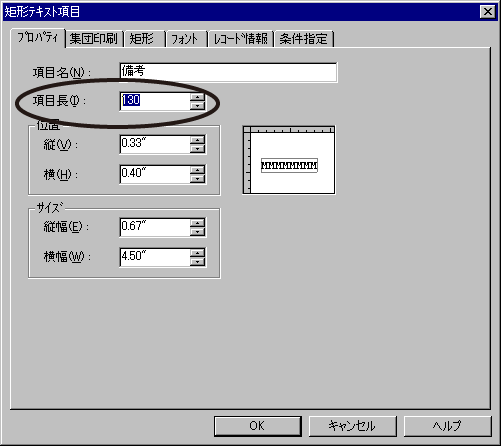
Task: Close the 矩形テキスト項目 dialog
Action: 488,12
